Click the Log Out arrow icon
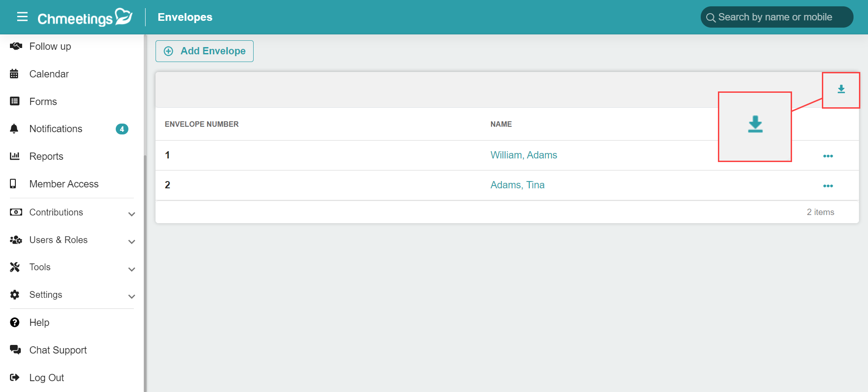868x392 pixels. point(15,378)
